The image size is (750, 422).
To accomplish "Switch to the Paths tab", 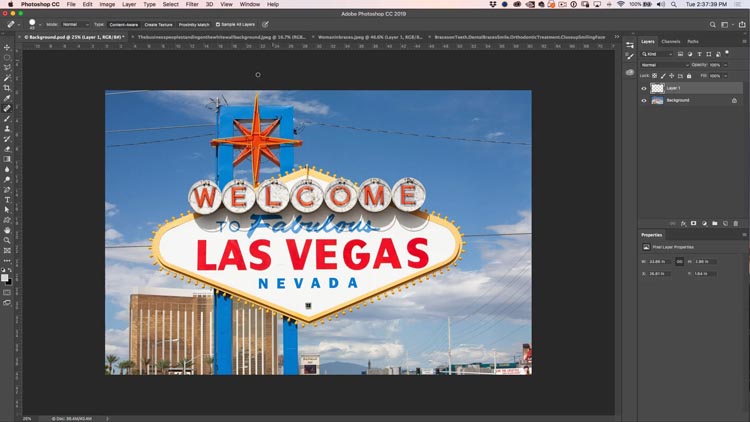I will (x=693, y=42).
